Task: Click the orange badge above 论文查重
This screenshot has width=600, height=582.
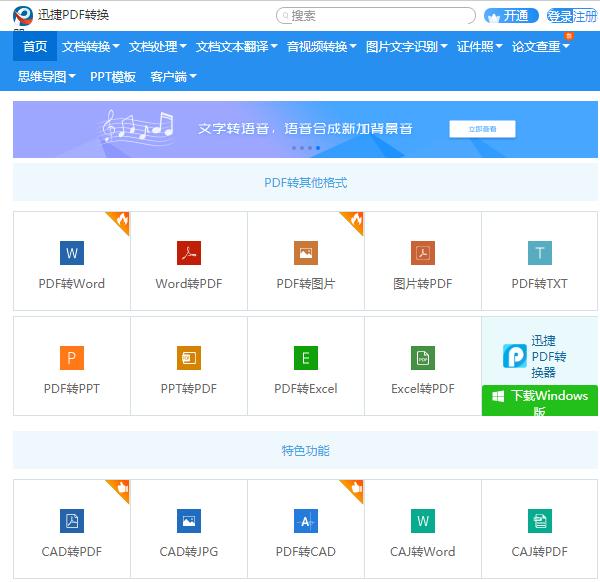Action: pyautogui.click(x=569, y=36)
